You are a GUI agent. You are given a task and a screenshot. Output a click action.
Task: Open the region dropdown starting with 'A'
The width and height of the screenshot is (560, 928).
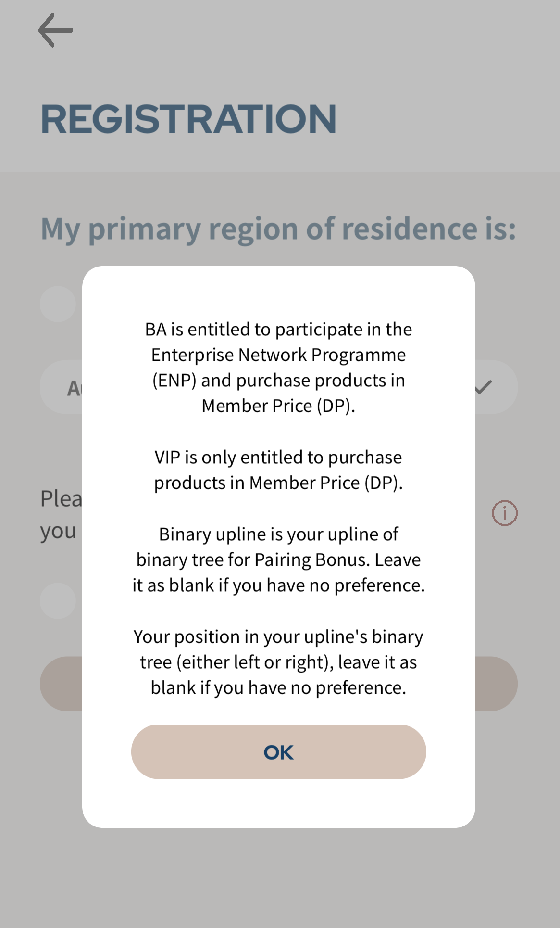click(x=62, y=388)
